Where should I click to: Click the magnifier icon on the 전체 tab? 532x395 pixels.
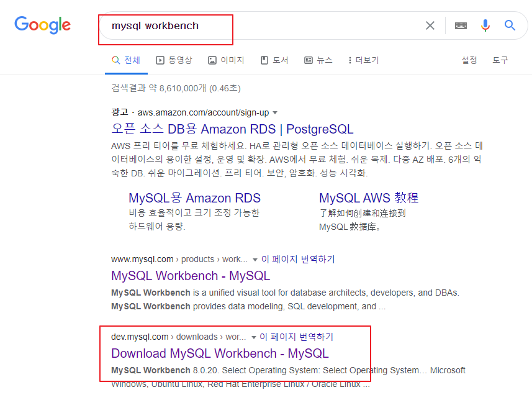coord(115,60)
